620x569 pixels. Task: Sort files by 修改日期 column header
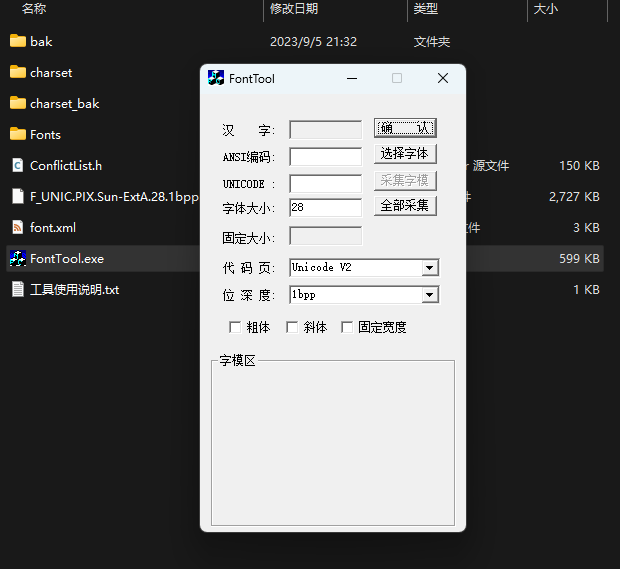[x=294, y=8]
